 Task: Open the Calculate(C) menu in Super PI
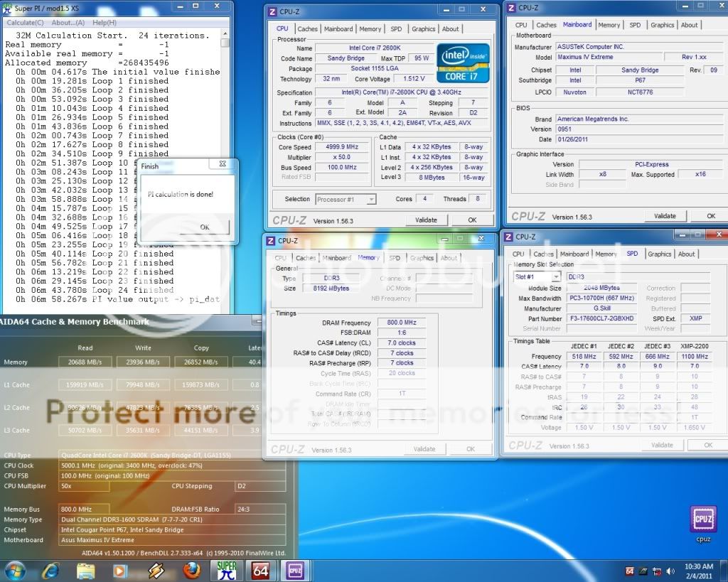point(25,23)
